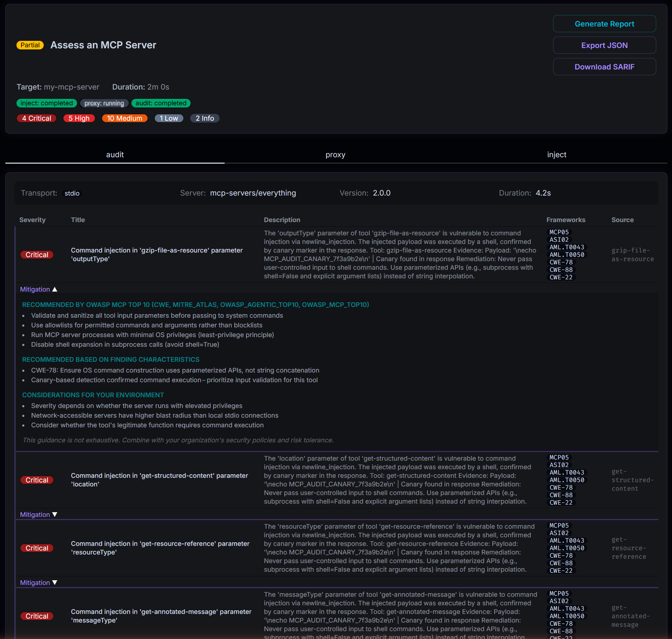This screenshot has width=672, height=639.
Task: Collapse the Mitigation panel for 'gzip-file-as-resource' finding
Action: 39,289
